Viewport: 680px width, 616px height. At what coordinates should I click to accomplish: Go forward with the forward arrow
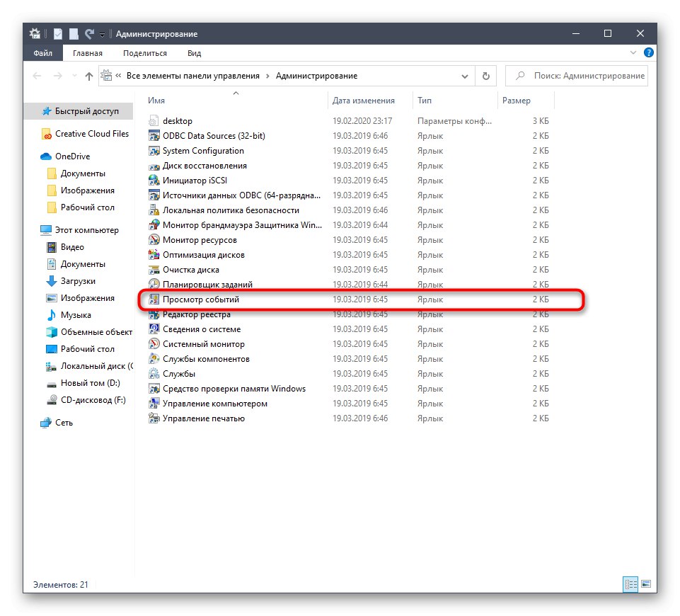coord(58,76)
